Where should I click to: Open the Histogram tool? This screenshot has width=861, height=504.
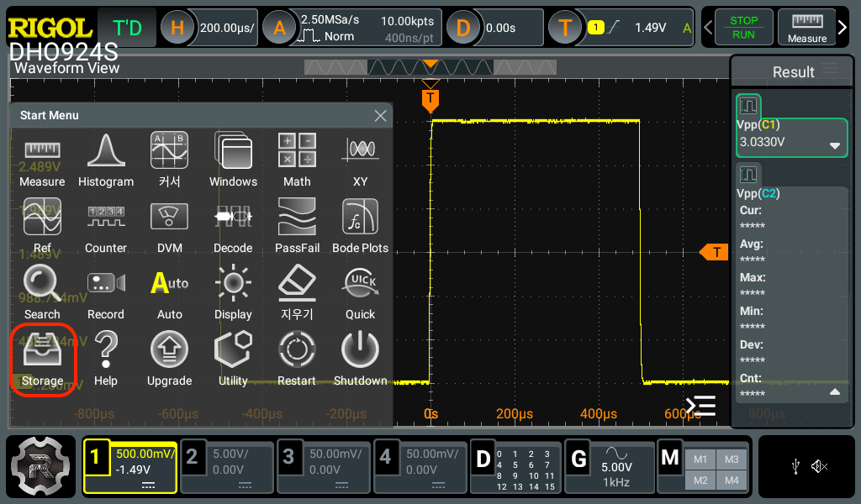106,160
